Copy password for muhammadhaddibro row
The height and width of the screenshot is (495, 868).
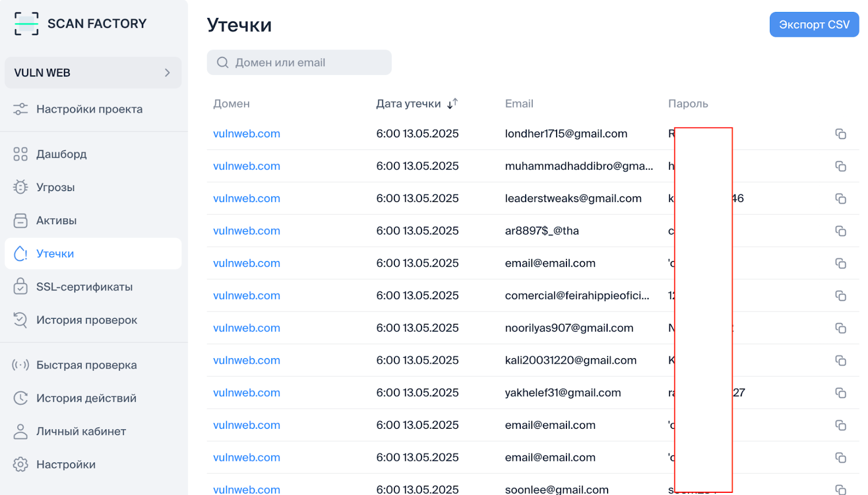point(840,166)
